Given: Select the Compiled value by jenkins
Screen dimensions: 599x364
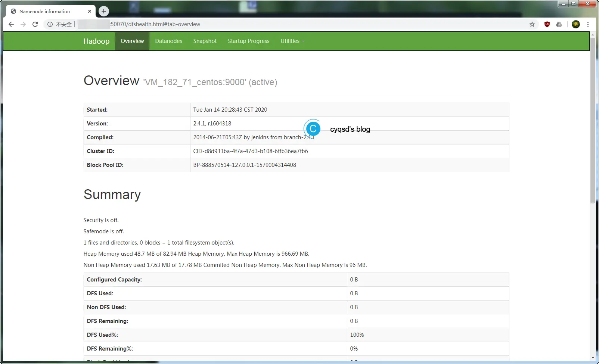Looking at the screenshot, I should (254, 137).
